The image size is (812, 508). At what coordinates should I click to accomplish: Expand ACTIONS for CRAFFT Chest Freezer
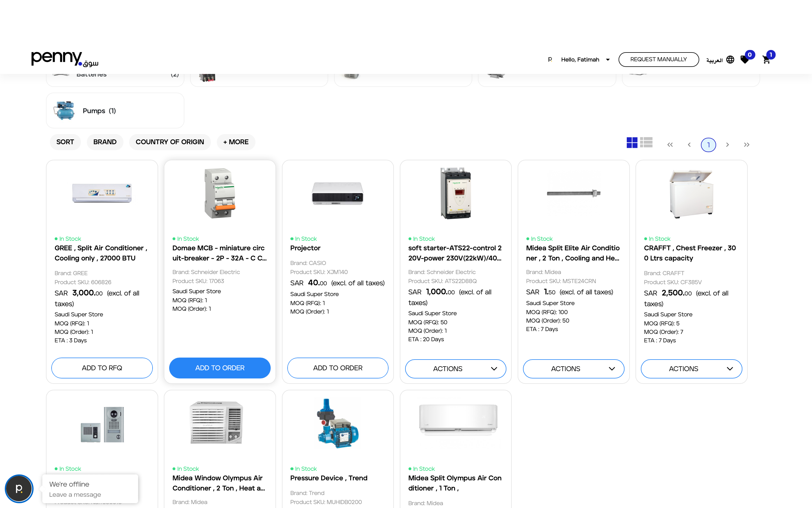691,369
